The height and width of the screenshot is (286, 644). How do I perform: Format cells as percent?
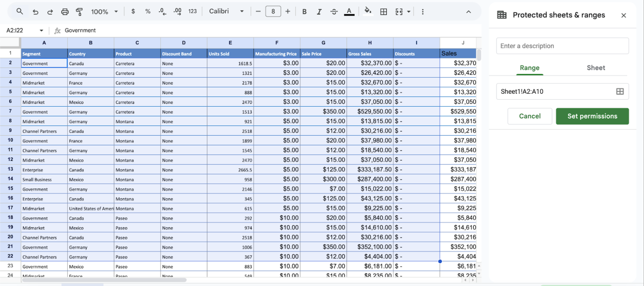[148, 11]
